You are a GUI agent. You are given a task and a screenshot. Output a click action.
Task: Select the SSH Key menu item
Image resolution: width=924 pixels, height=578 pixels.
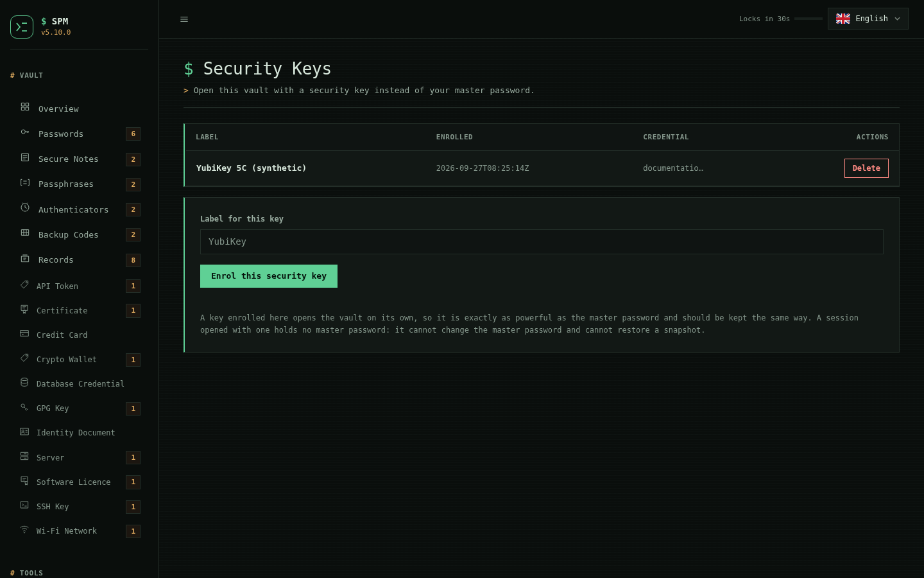80,507
